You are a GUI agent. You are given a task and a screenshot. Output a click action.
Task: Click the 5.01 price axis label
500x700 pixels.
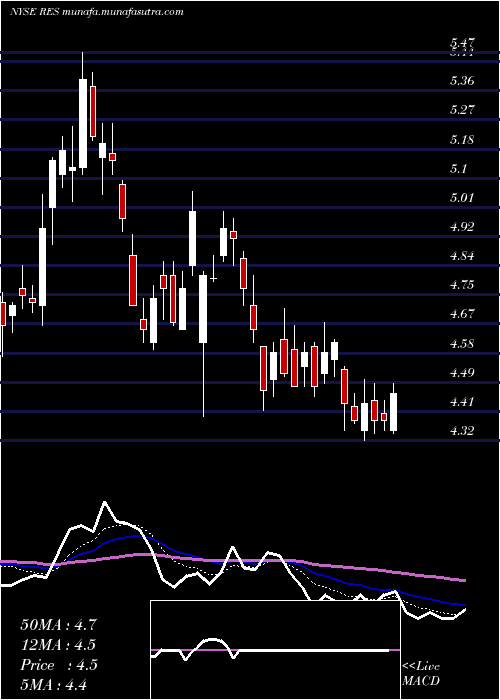[463, 198]
